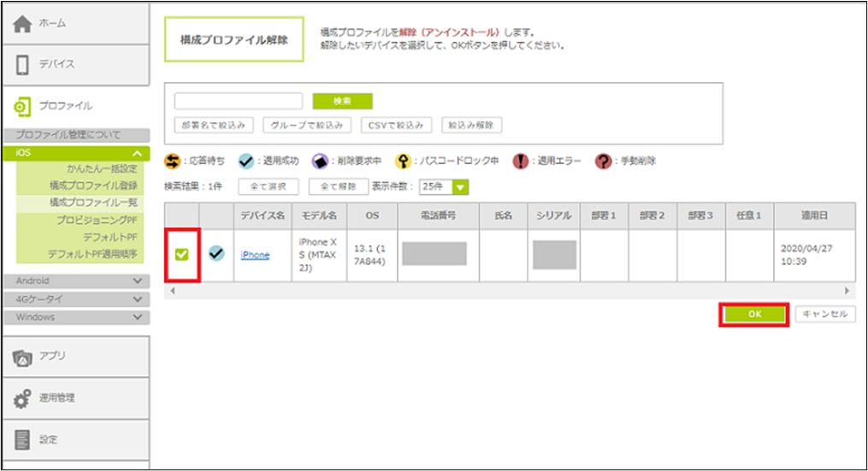
Task: Collapse the iOS section
Action: pyautogui.click(x=137, y=153)
